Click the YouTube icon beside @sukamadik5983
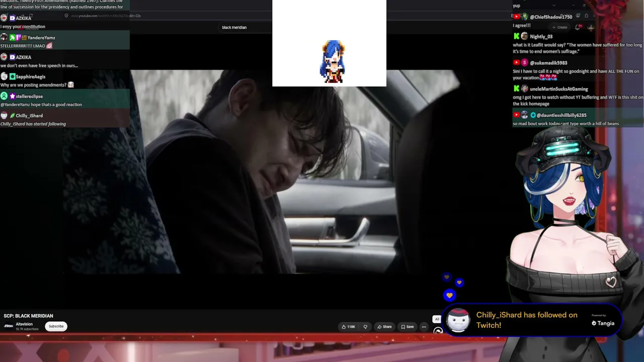Viewport: 644px width, 362px height. click(x=516, y=62)
